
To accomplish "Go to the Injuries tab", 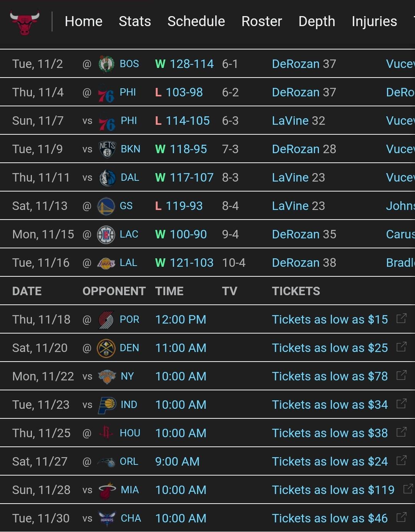I will [374, 21].
